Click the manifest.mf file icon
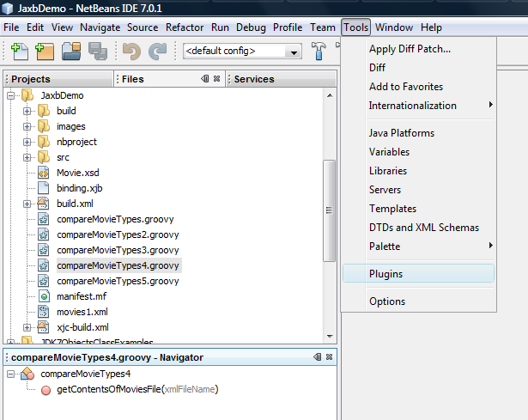Image resolution: width=528 pixels, height=420 pixels. (x=44, y=296)
